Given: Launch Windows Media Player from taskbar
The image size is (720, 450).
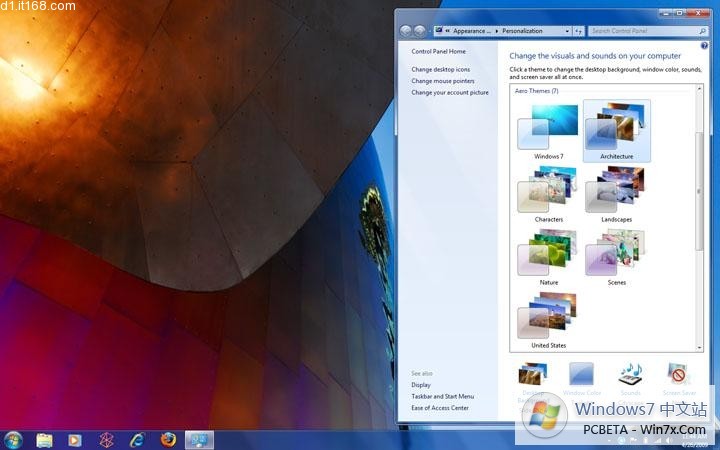Looking at the screenshot, I should click(74, 440).
